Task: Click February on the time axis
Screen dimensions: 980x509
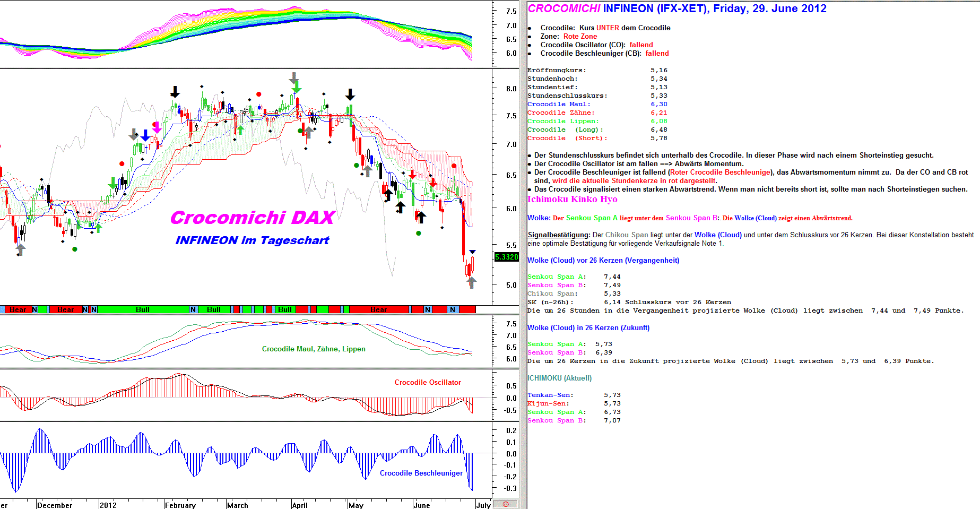Action: 180,505
